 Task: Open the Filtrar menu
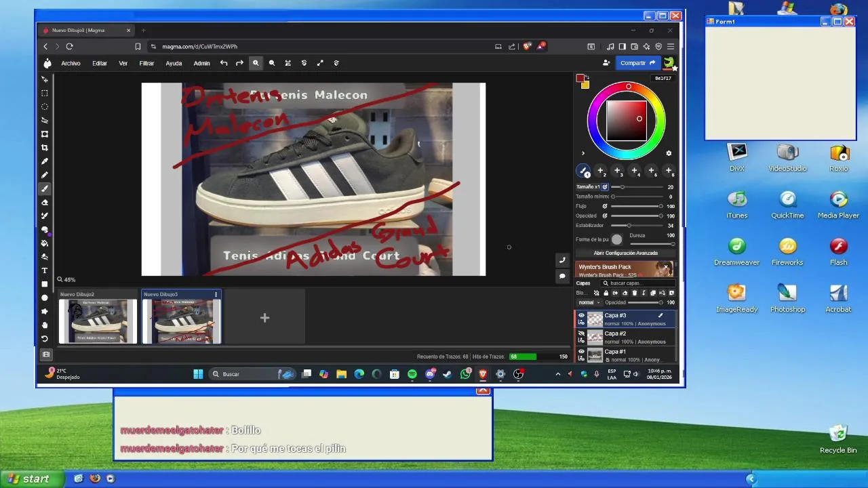(x=146, y=63)
